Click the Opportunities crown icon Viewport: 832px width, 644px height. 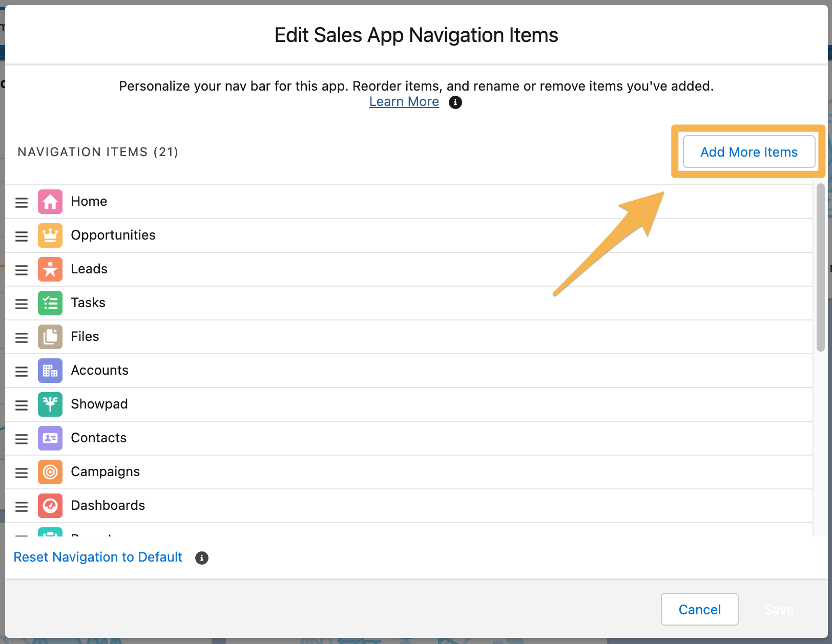50,235
